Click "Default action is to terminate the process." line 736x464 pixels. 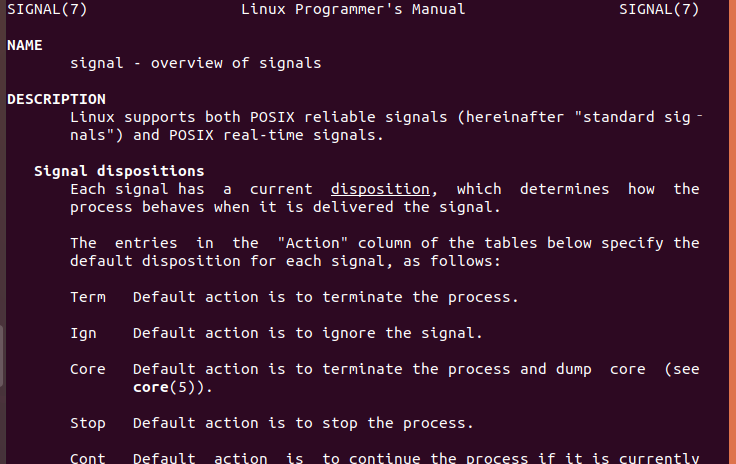pyautogui.click(x=321, y=297)
